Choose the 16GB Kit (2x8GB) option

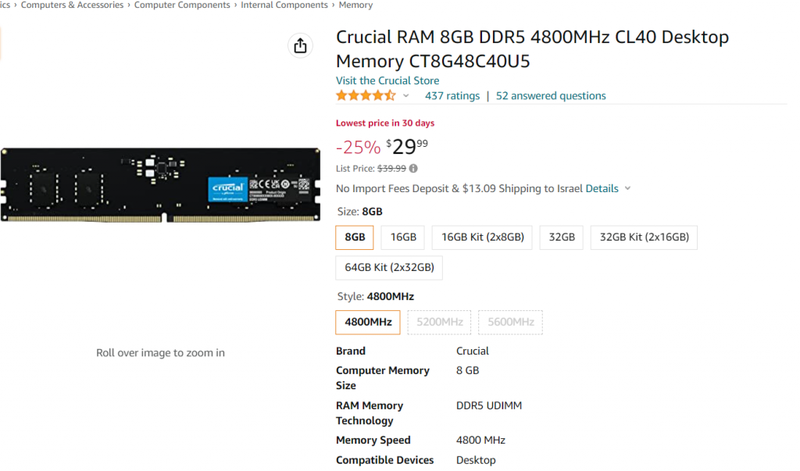pyautogui.click(x=482, y=237)
